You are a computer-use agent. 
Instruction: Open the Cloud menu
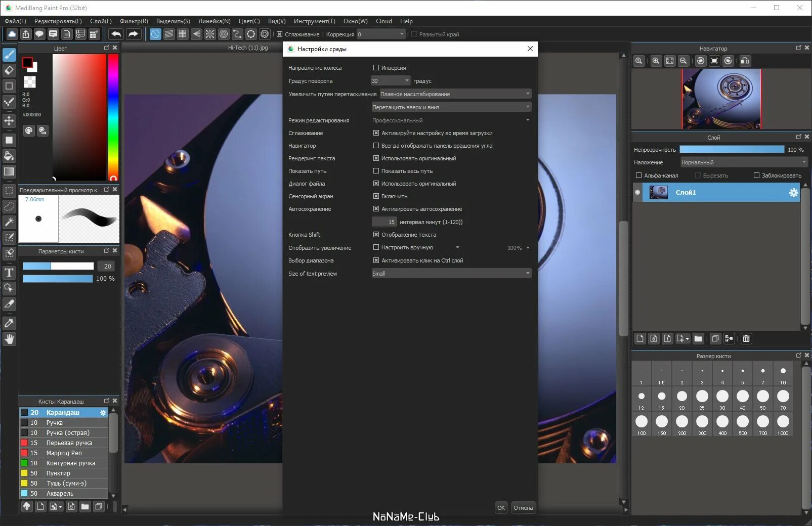point(384,21)
